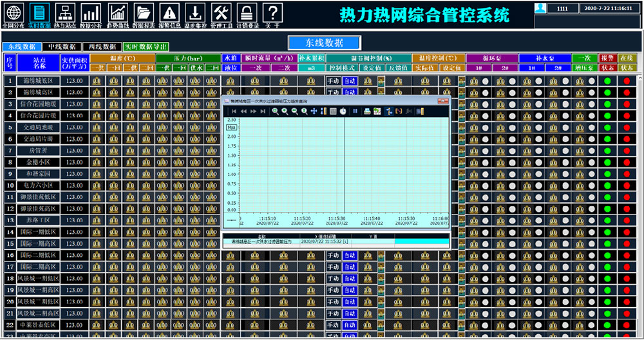
Task: Step backward in trend chart toolbar
Action: (243, 111)
